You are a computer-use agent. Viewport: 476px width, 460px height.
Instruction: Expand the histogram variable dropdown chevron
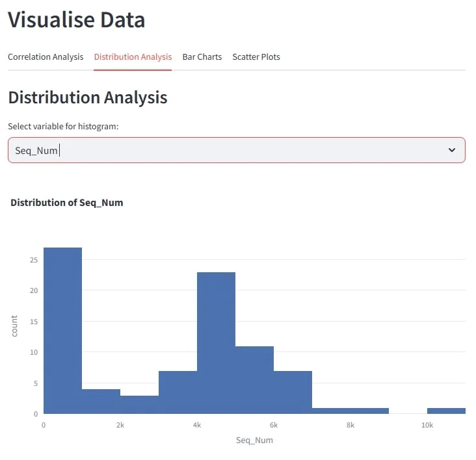[452, 150]
